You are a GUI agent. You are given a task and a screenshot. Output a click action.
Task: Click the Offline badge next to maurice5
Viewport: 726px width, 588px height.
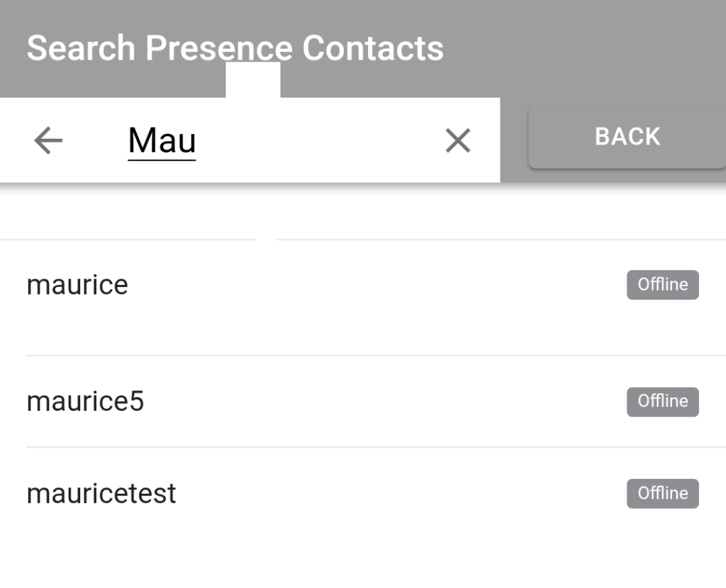[x=662, y=401]
